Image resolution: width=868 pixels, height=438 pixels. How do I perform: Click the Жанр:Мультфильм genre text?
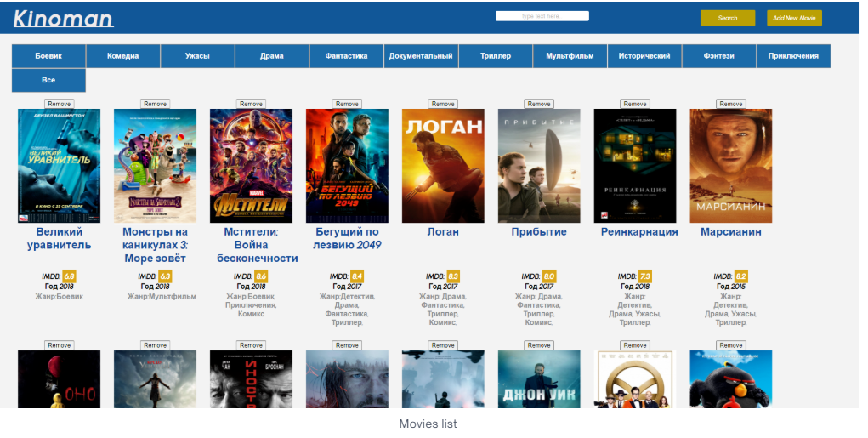pyautogui.click(x=162, y=297)
